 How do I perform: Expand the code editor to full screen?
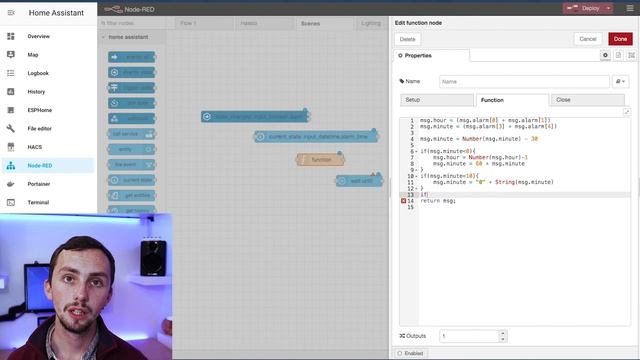[627, 111]
